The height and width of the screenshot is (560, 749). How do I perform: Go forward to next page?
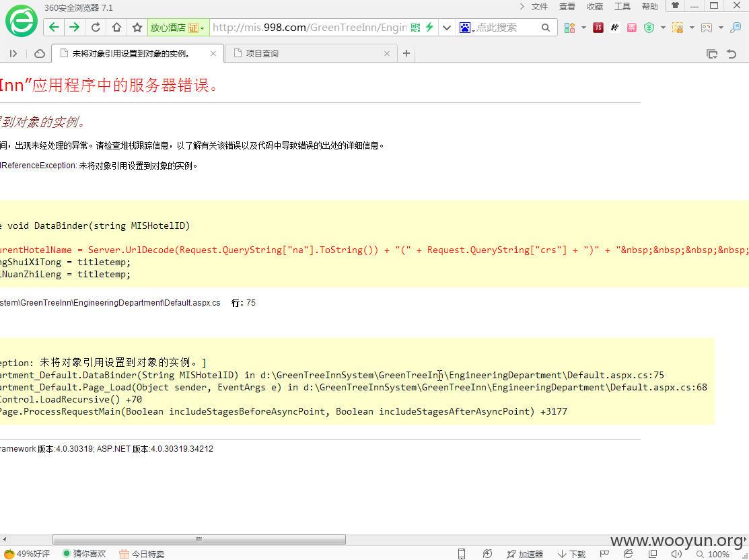[x=74, y=27]
